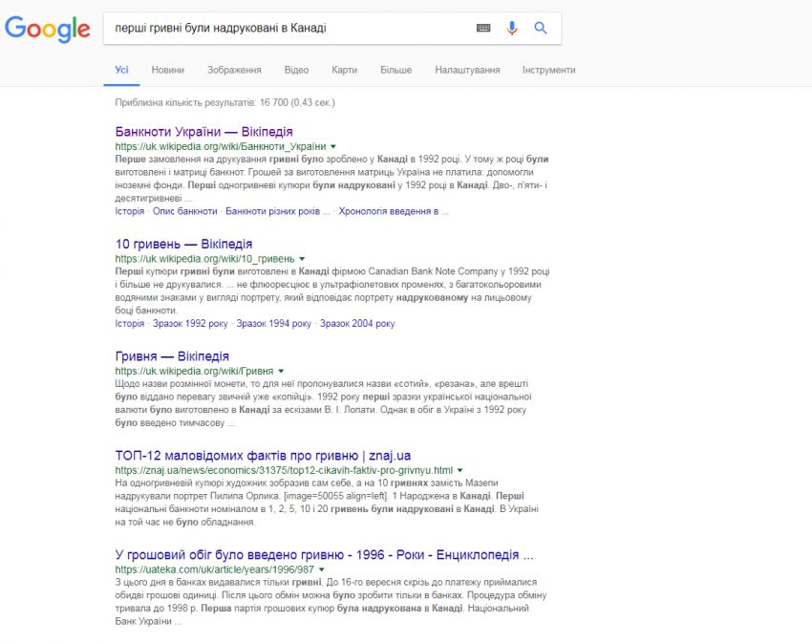Open the Банкноти різних років sitelink
This screenshot has width=812, height=644.
[278, 211]
